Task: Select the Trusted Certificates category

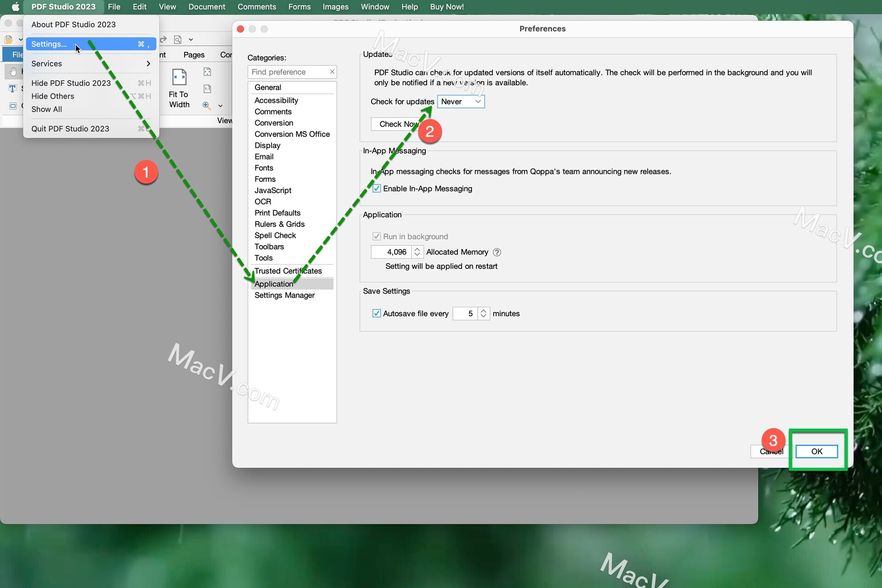Action: [x=292, y=271]
